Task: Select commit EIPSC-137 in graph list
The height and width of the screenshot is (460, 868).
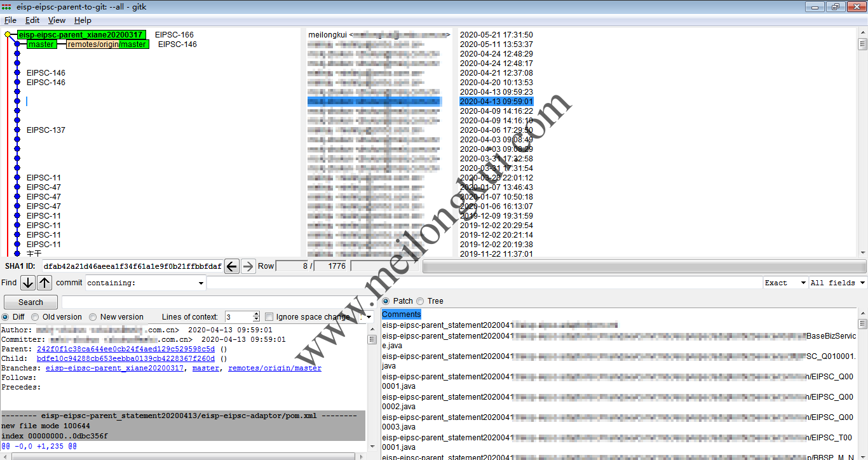Action: (46, 130)
